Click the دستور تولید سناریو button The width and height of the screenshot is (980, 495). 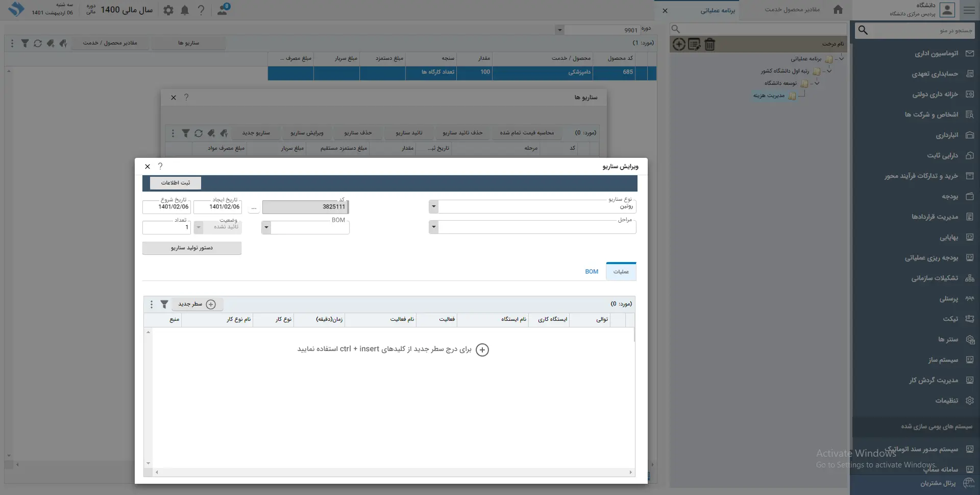click(x=192, y=248)
